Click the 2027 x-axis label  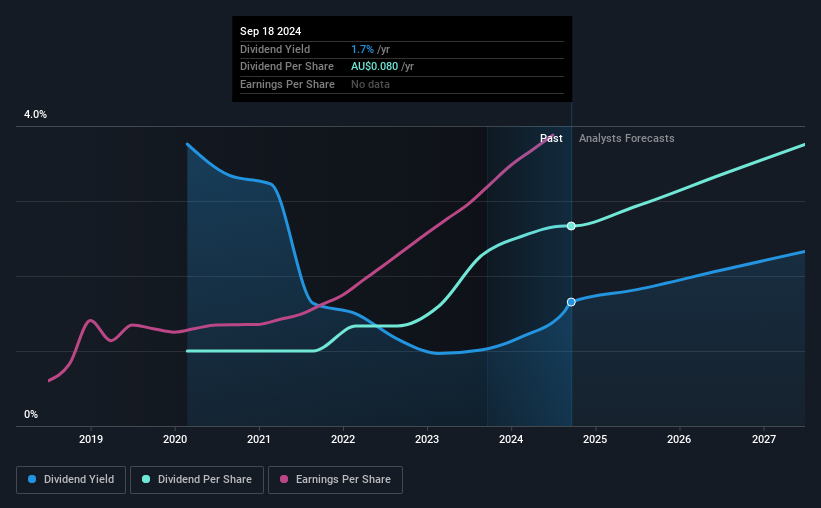pyautogui.click(x=764, y=439)
